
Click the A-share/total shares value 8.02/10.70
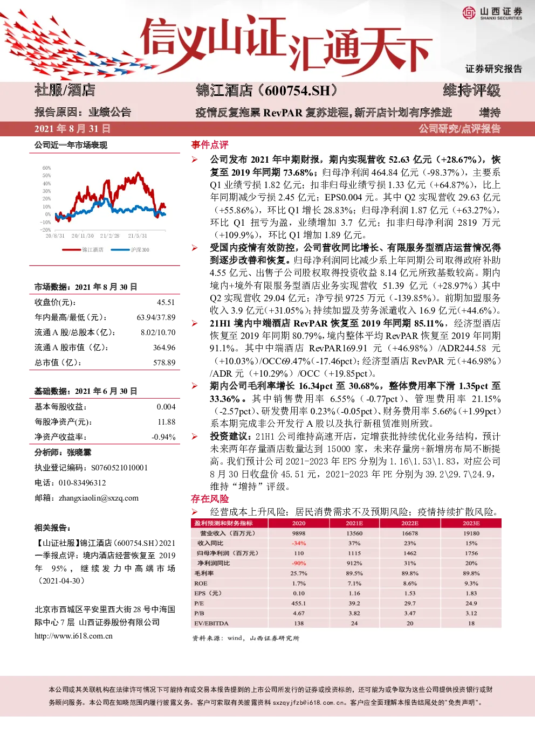pyautogui.click(x=158, y=332)
